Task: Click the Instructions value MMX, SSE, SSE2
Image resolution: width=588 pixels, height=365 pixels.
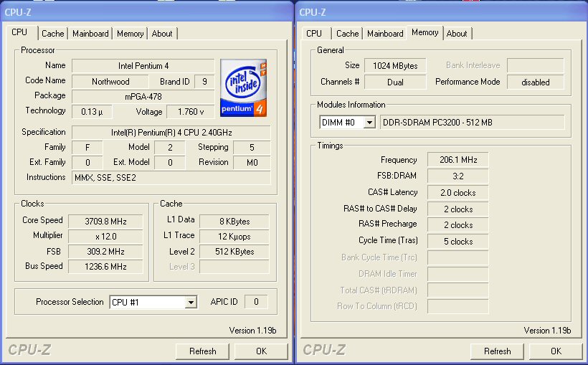Action: point(171,177)
